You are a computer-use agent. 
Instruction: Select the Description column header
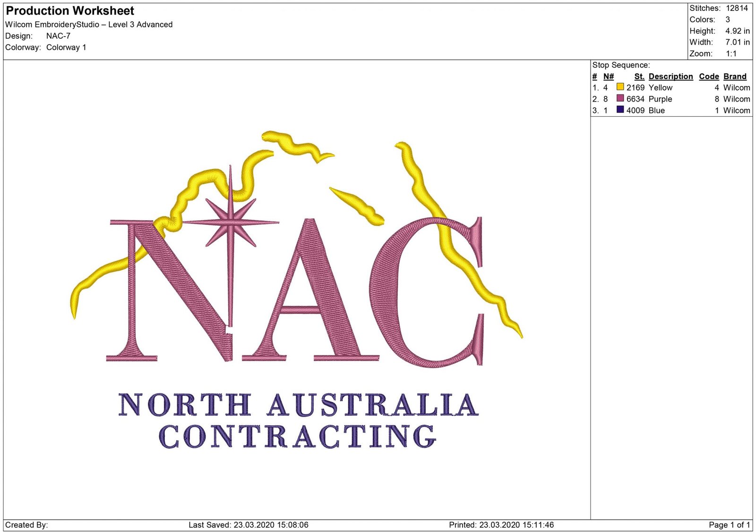point(671,76)
